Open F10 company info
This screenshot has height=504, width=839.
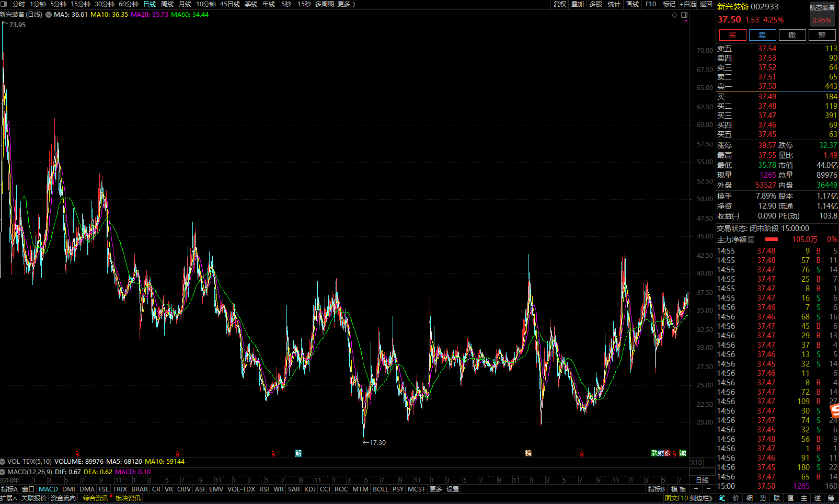pos(651,4)
